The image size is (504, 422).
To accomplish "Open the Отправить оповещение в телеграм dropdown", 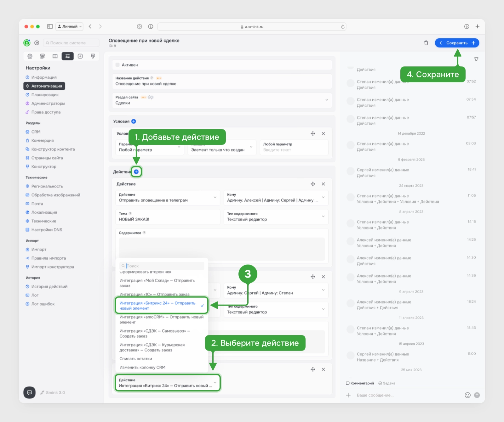I will (x=168, y=198).
